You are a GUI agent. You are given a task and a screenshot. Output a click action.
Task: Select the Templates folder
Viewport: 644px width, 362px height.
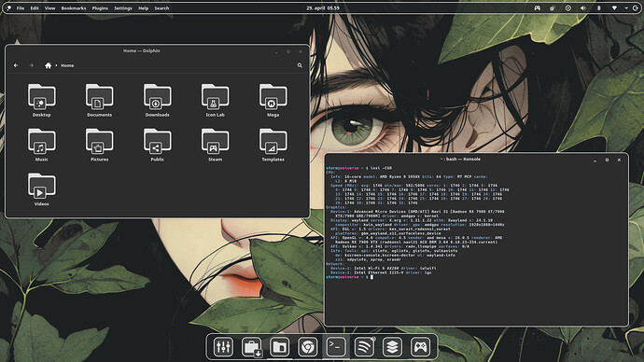pyautogui.click(x=273, y=145)
